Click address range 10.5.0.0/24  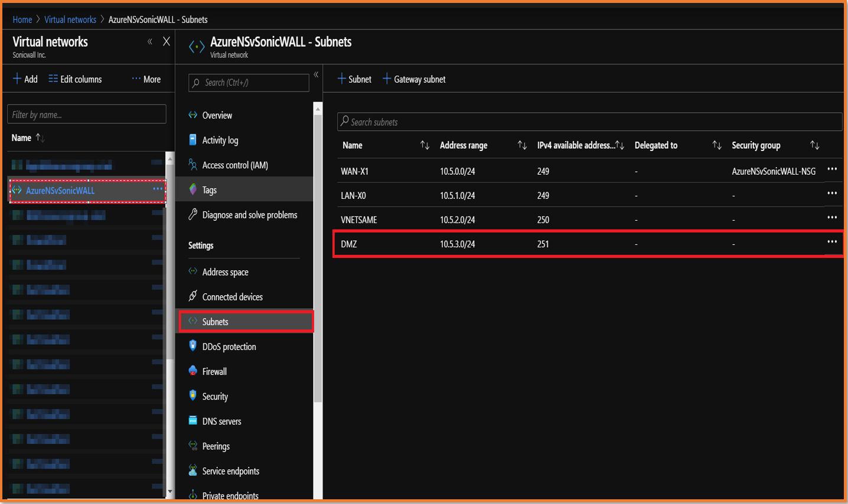457,171
